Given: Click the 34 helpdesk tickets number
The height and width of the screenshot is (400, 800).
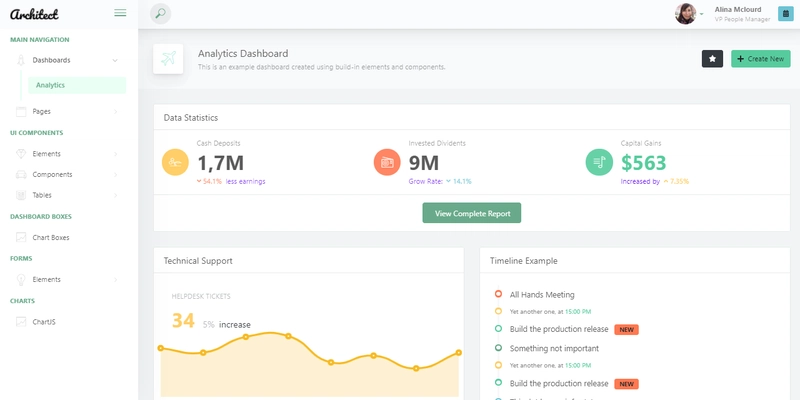Looking at the screenshot, I should (x=183, y=321).
